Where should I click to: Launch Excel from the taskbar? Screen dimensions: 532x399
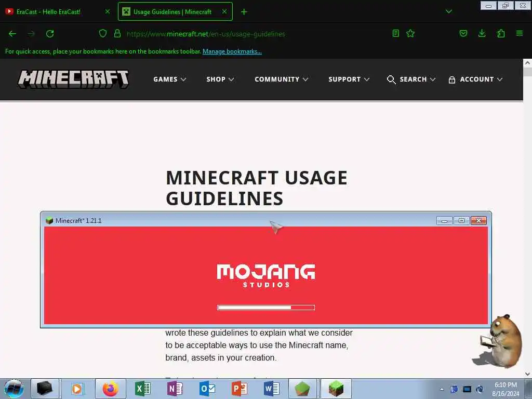point(143,389)
